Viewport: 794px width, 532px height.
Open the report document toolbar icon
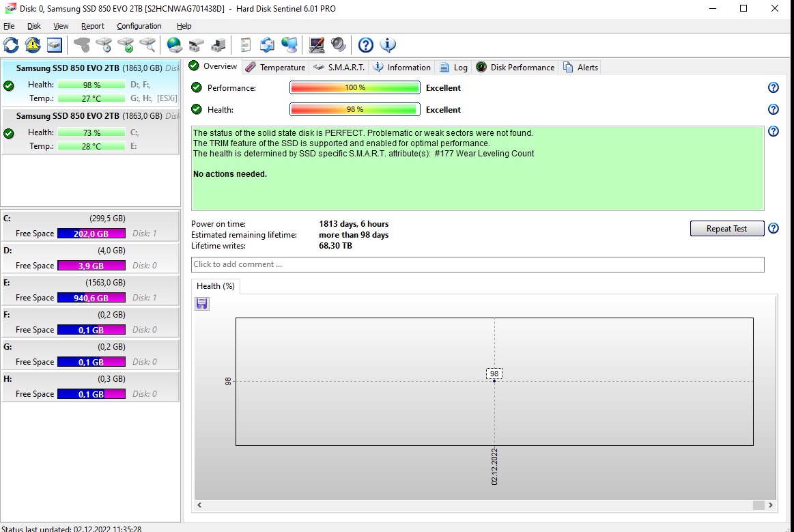click(245, 45)
